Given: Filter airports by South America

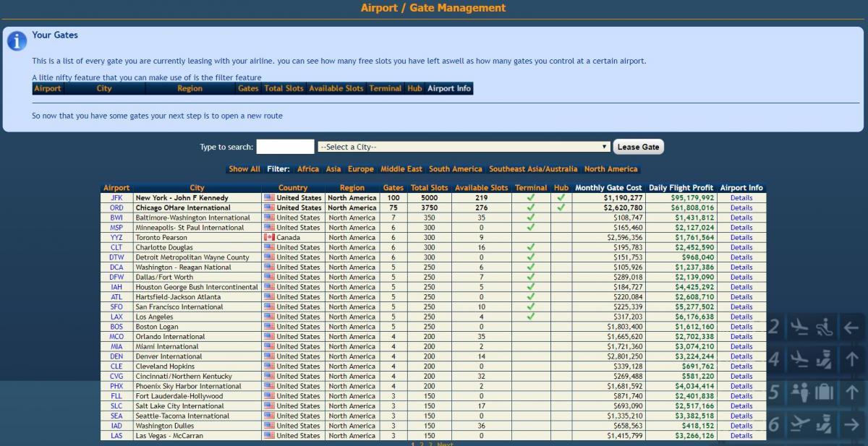Looking at the screenshot, I should tap(456, 169).
